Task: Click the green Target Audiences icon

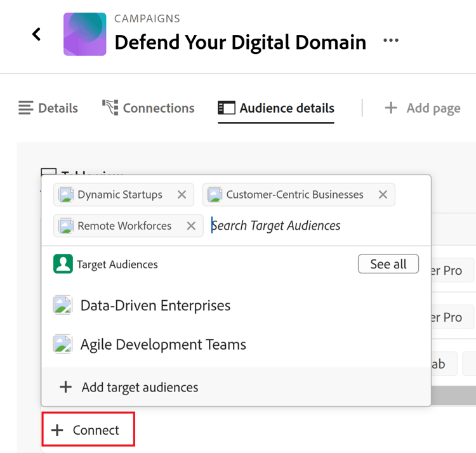Action: click(x=63, y=264)
